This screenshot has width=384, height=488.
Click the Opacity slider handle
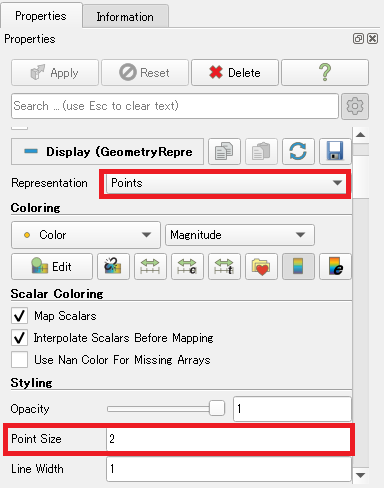coord(217,408)
